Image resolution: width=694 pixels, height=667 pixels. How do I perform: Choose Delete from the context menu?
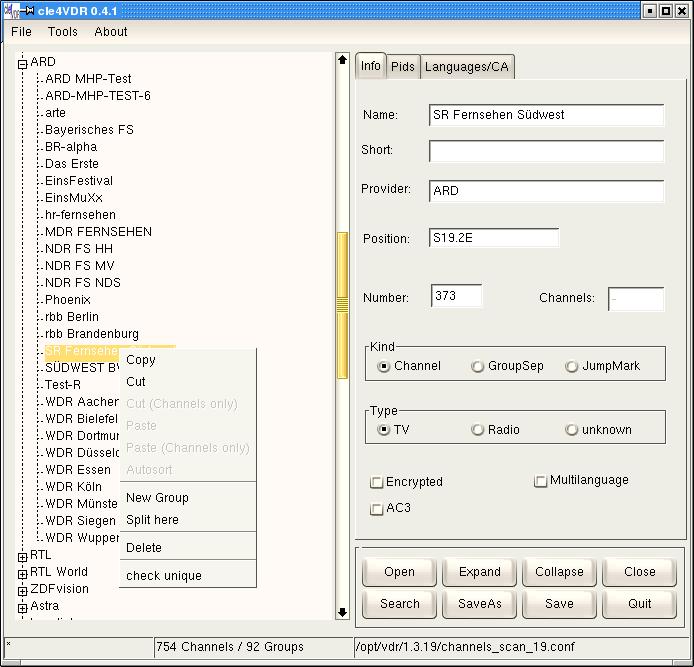pos(144,548)
